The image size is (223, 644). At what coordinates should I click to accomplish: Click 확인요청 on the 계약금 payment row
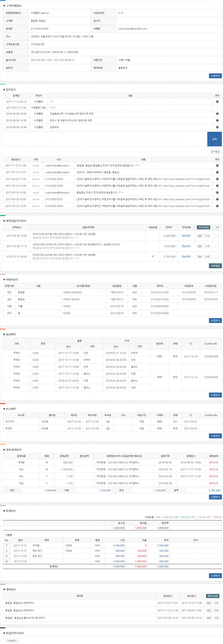(x=213, y=463)
